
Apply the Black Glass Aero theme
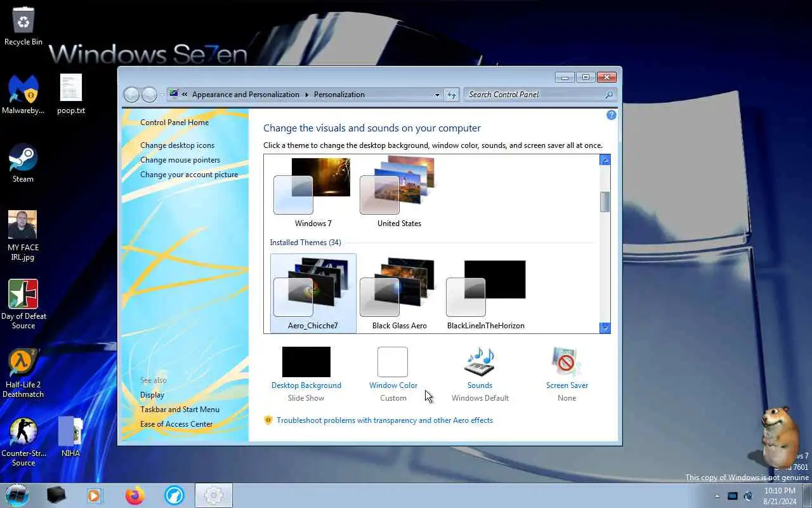[x=400, y=293]
